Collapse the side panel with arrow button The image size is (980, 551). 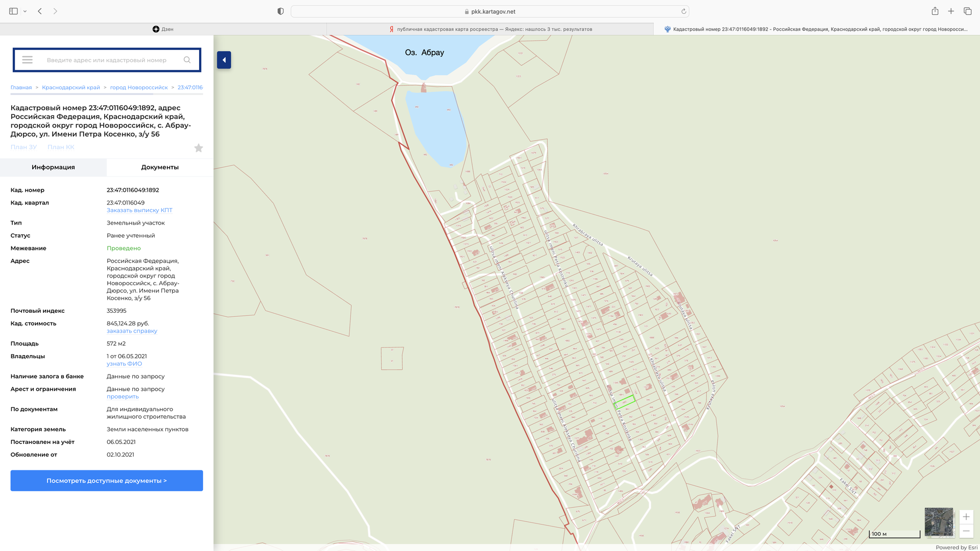click(x=224, y=60)
